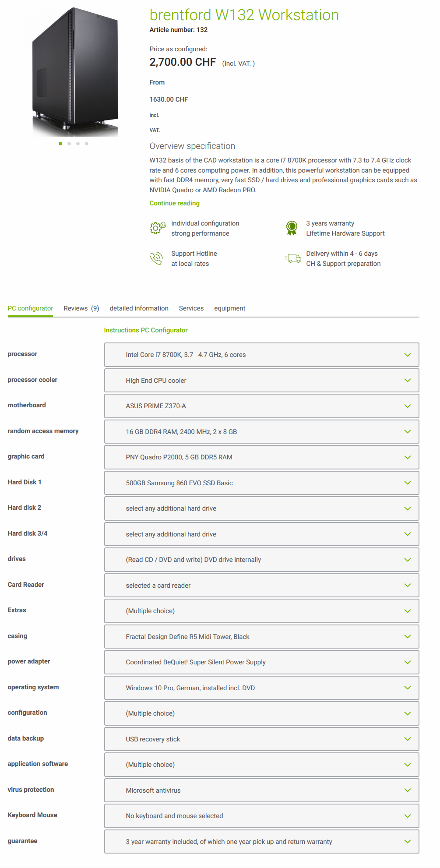Click the delivery truck icon
This screenshot has width=440, height=868.
point(292,258)
